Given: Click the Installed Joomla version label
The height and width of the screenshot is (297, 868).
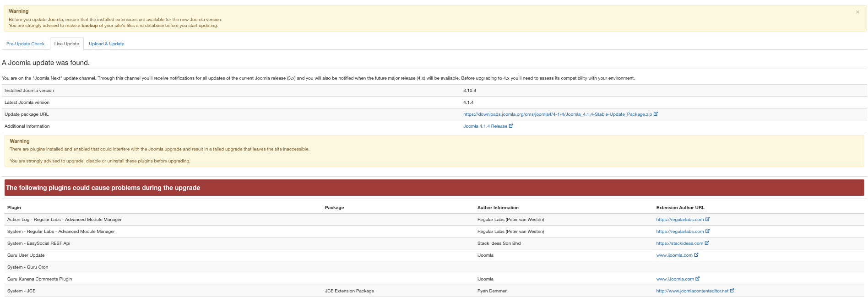Looking at the screenshot, I should click(29, 91).
